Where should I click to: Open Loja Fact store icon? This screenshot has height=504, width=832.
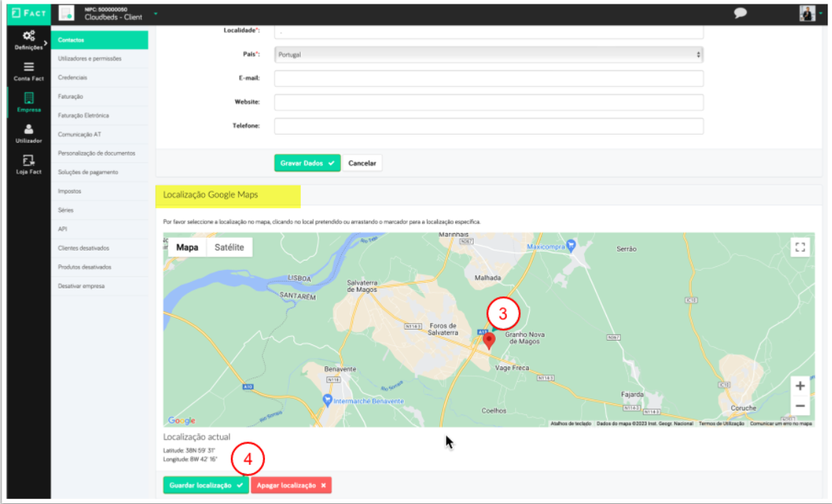29,164
